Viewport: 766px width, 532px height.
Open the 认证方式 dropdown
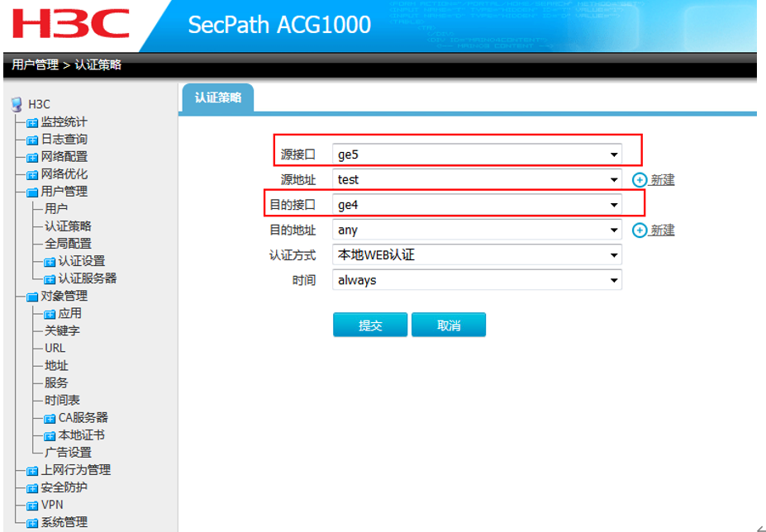pyautogui.click(x=477, y=255)
